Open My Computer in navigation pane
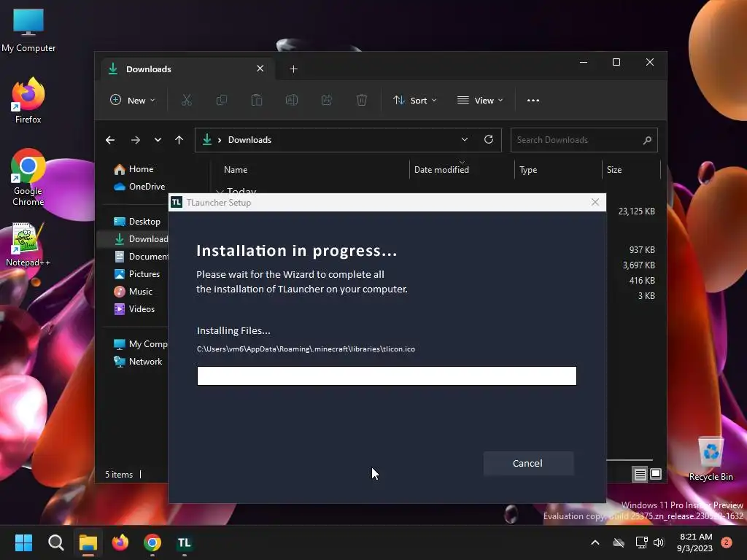The width and height of the screenshot is (747, 560). (141, 344)
